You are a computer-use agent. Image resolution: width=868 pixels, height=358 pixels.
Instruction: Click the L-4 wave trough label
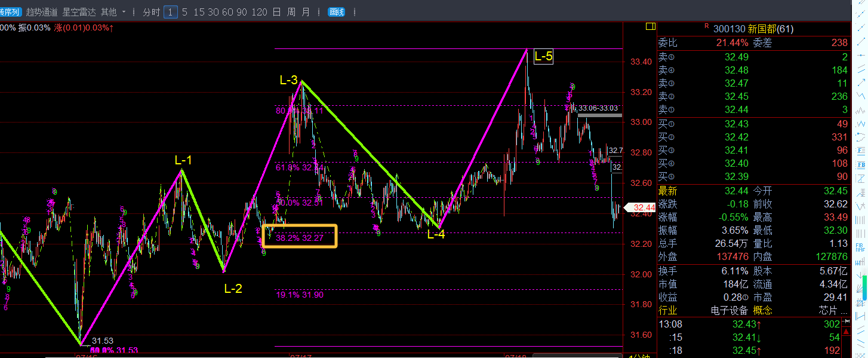coord(436,234)
